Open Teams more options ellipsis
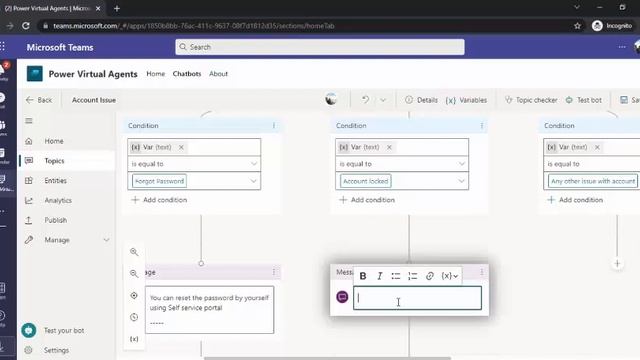Image resolution: width=640 pixels, height=360 pixels. [622, 47]
